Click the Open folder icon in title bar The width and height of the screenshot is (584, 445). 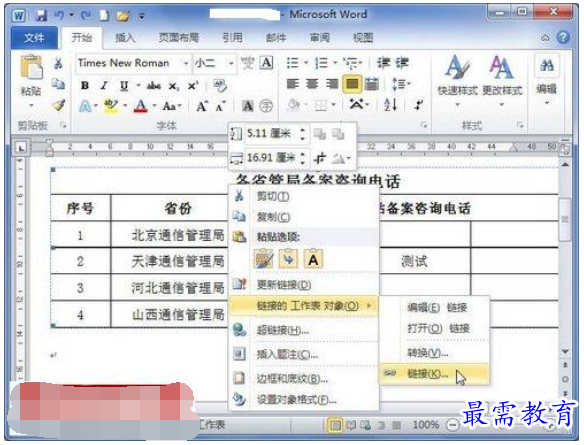pyautogui.click(x=123, y=16)
